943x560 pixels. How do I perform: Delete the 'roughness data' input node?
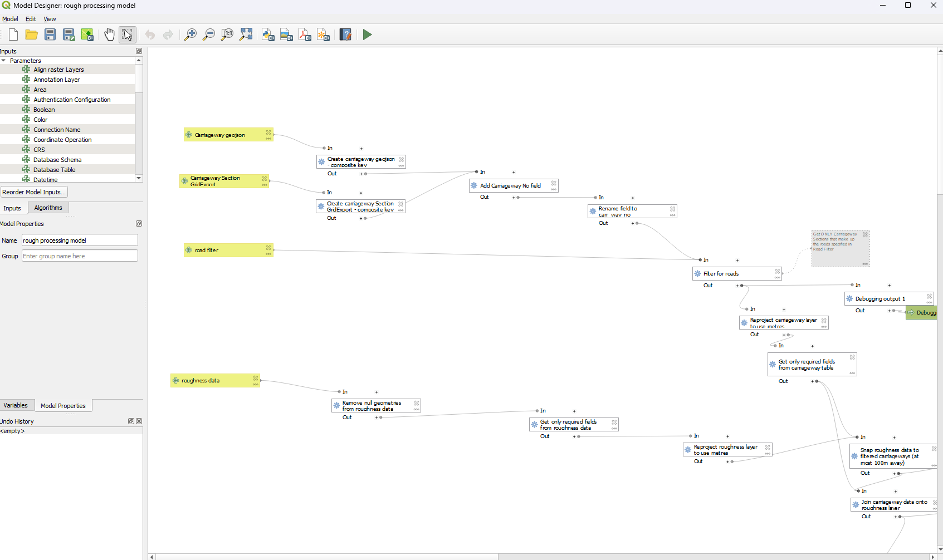[x=256, y=379]
